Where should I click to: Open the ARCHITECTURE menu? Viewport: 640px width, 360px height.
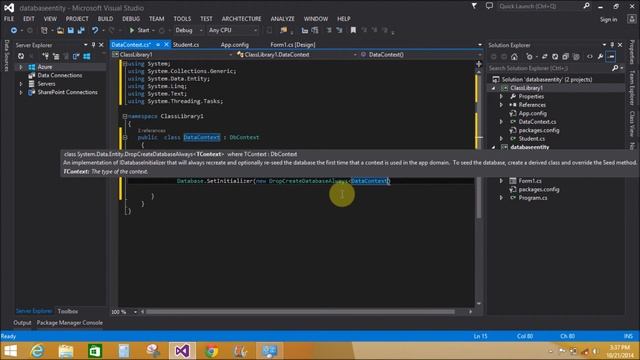coord(241,19)
